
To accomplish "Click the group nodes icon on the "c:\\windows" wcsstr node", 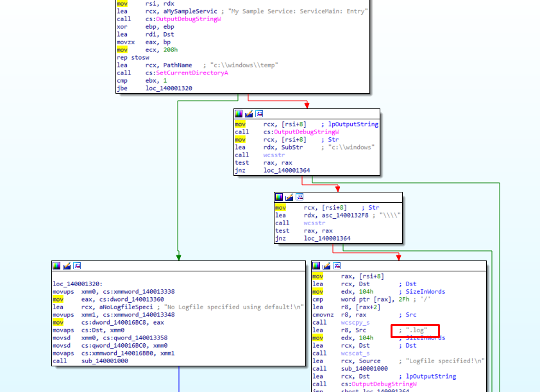I will tap(258, 114).
